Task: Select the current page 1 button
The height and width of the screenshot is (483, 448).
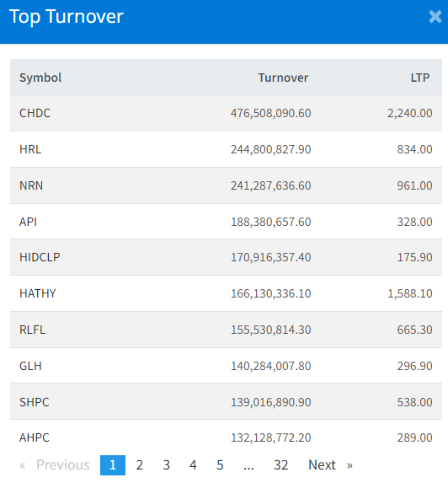Action: pyautogui.click(x=113, y=464)
